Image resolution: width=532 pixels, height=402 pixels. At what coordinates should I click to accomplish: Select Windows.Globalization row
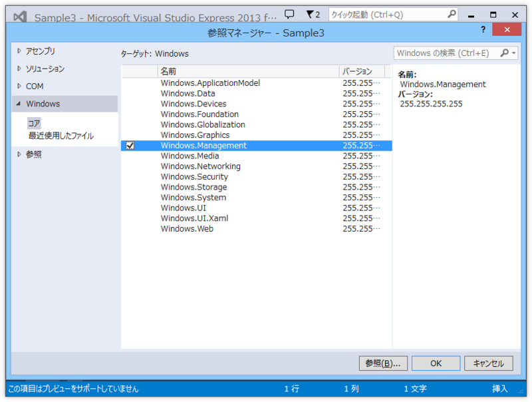256,124
